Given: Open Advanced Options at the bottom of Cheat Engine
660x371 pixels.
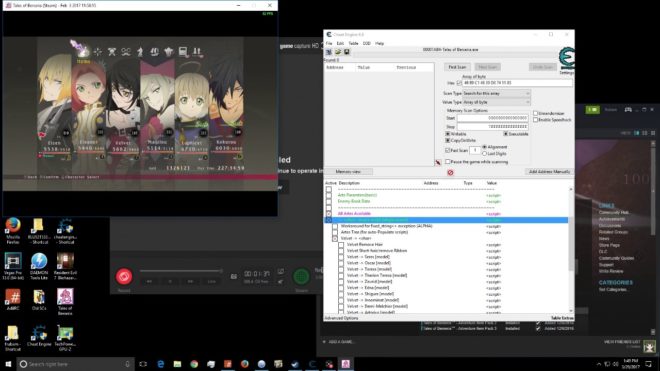Looking at the screenshot, I should tap(341, 318).
